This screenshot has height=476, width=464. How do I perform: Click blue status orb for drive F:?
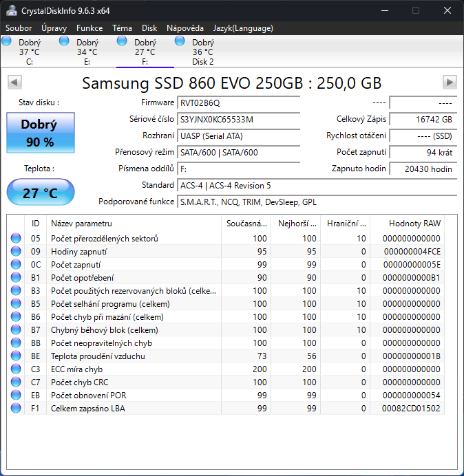[122, 41]
